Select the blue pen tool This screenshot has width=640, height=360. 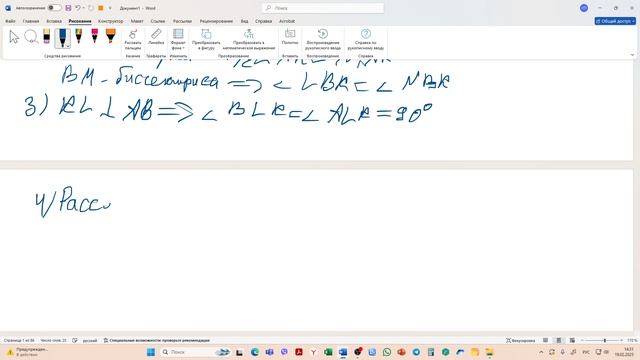pos(62,38)
